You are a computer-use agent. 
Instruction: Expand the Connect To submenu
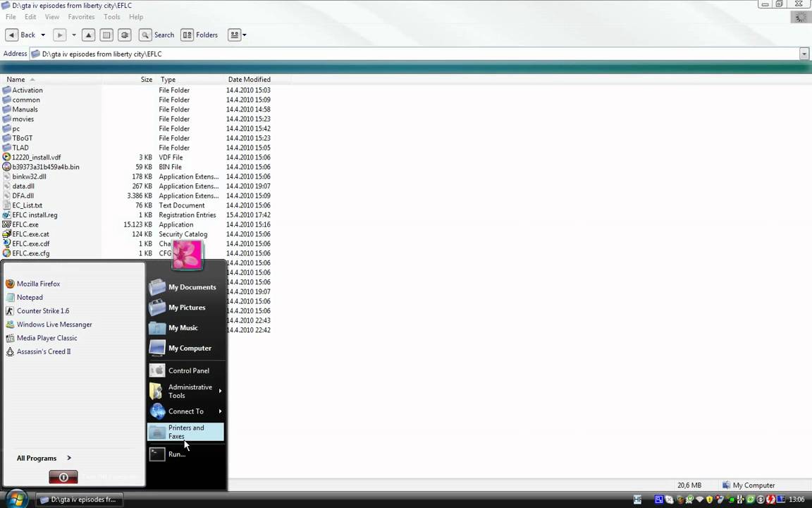[220, 411]
